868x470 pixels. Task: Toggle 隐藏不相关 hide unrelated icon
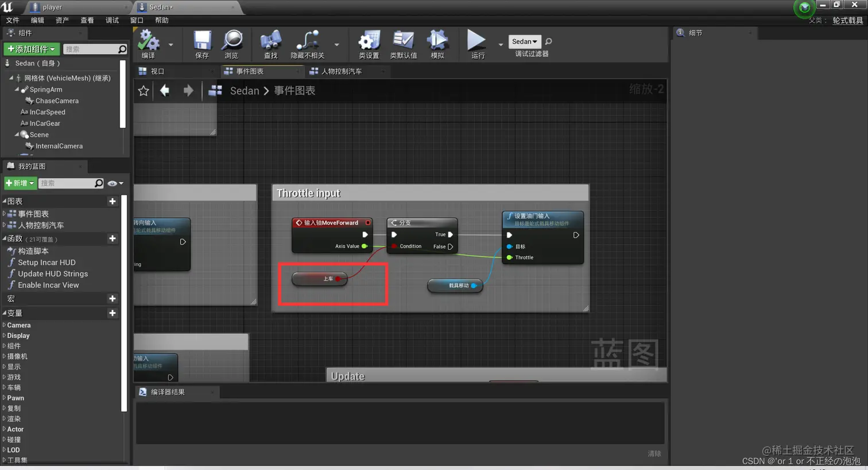(x=308, y=40)
